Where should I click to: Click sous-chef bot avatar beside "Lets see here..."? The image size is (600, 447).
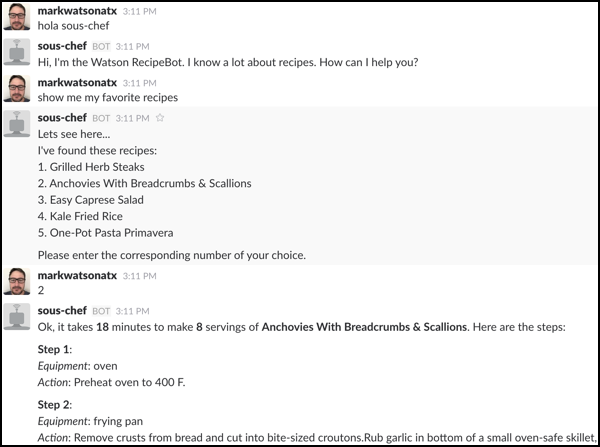17,124
